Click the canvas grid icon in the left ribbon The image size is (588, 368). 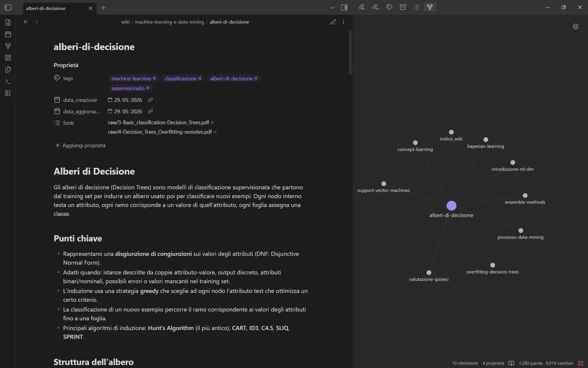(x=8, y=58)
